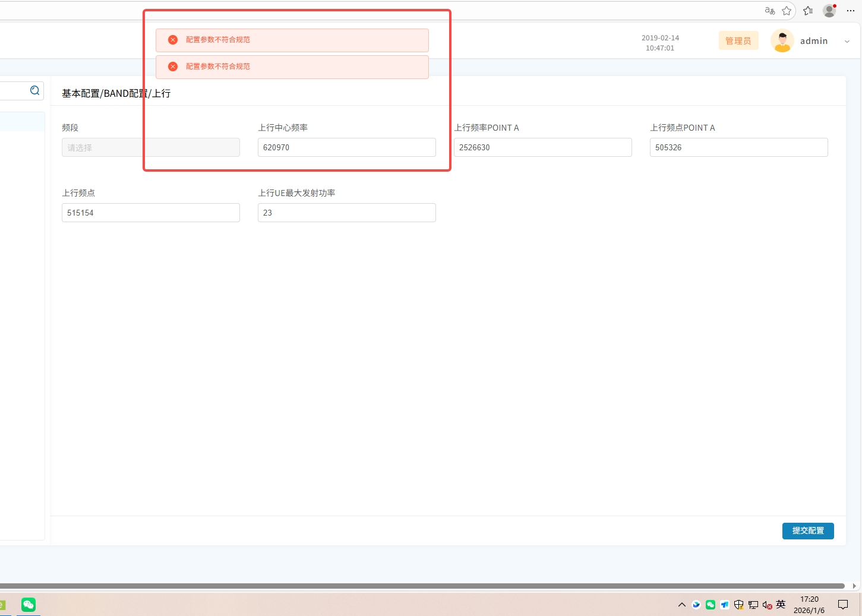Viewport: 862px width, 616px height.
Task: Open the browser profile avatar
Action: 829,11
